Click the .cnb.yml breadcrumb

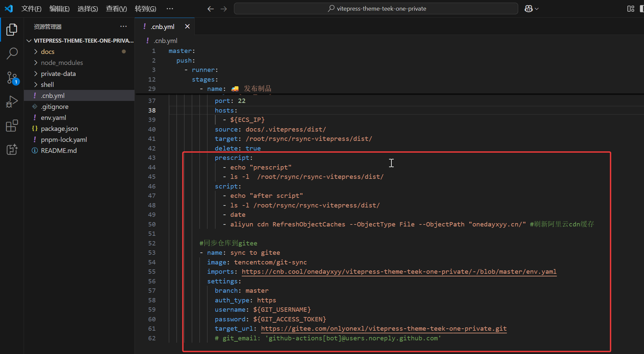point(162,41)
